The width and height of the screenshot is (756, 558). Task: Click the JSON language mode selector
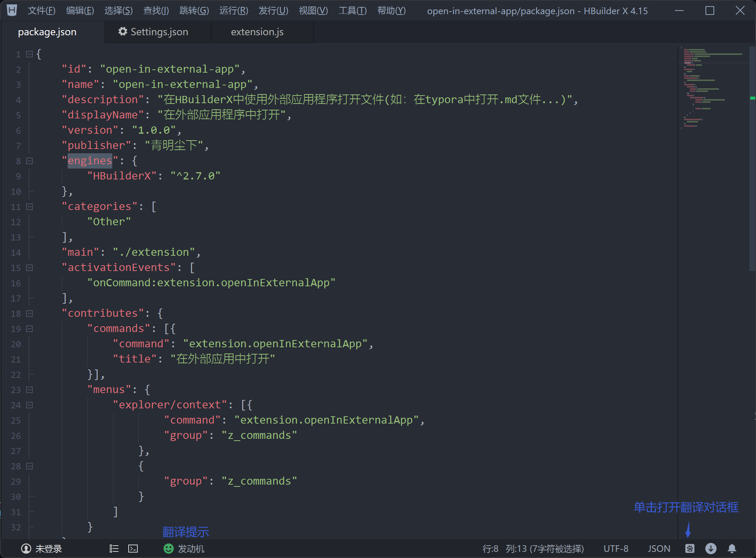pyautogui.click(x=659, y=549)
